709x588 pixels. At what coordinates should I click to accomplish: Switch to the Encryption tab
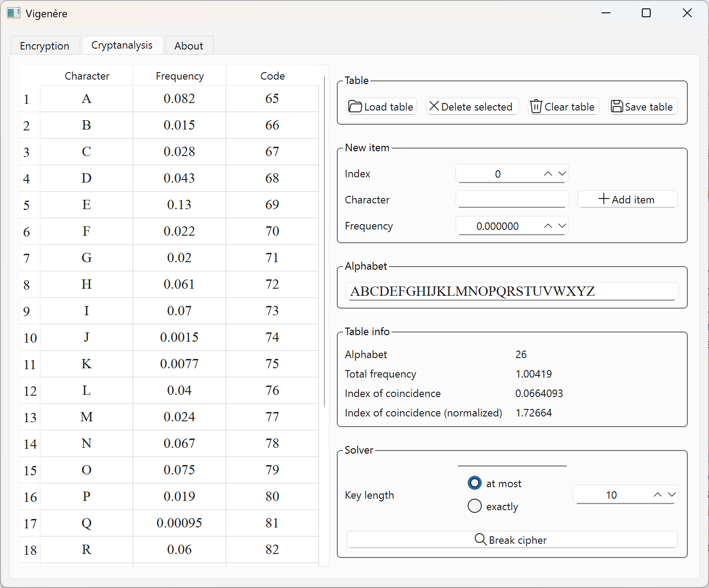(x=45, y=46)
